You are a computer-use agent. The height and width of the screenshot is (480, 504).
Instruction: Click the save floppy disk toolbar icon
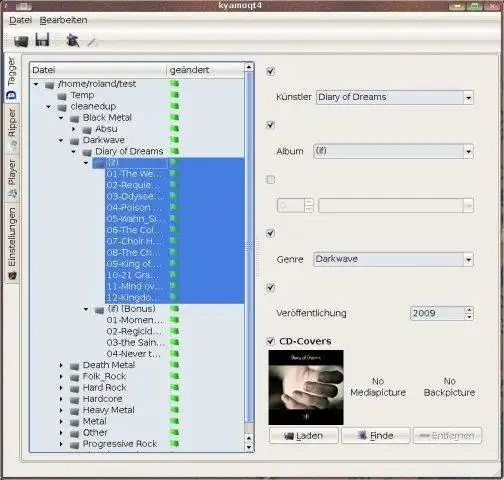click(x=42, y=40)
